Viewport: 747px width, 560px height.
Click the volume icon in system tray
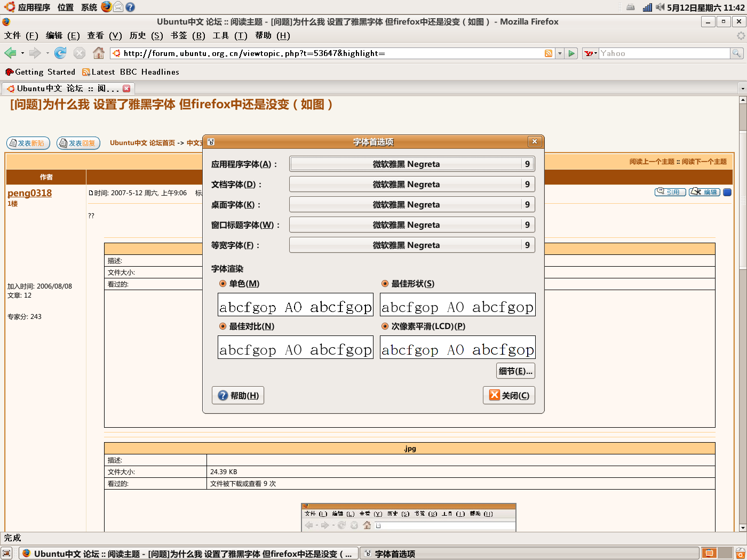[660, 7]
